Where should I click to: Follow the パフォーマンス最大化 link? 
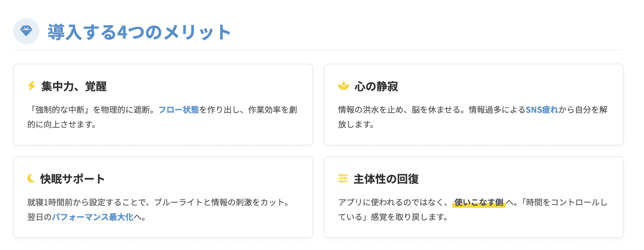93,217
